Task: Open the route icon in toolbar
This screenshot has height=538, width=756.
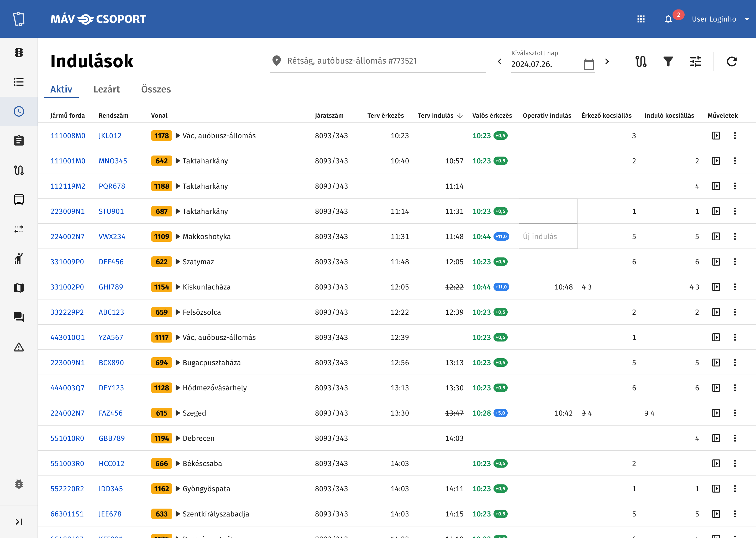Action: click(641, 61)
